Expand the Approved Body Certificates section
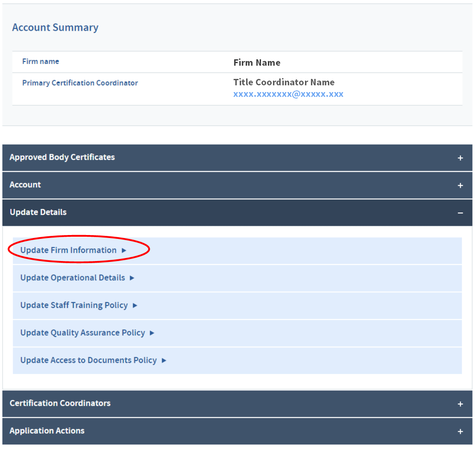Viewport: 476px width, 450px height. pos(238,157)
